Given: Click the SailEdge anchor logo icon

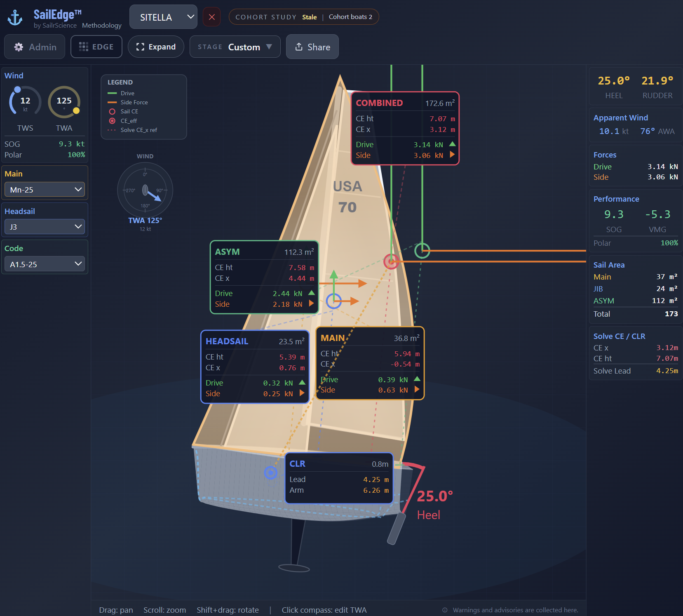Looking at the screenshot, I should coord(15,17).
